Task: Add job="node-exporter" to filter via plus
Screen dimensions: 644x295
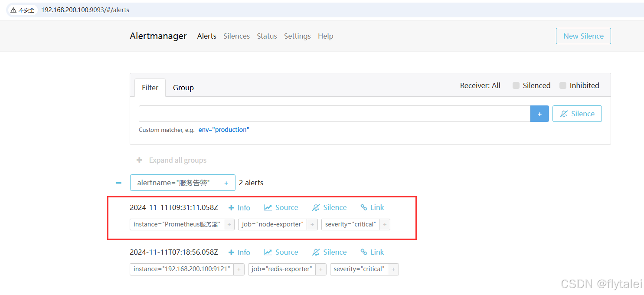Action: tap(312, 224)
